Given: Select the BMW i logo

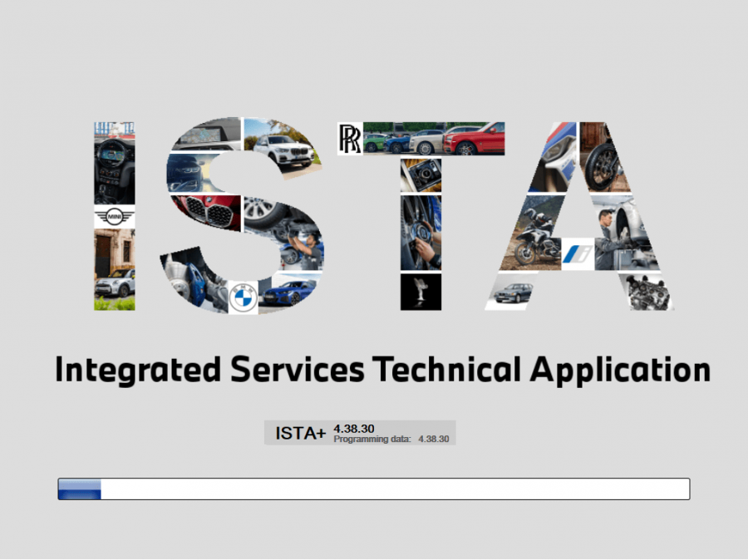Looking at the screenshot, I should (x=578, y=253).
